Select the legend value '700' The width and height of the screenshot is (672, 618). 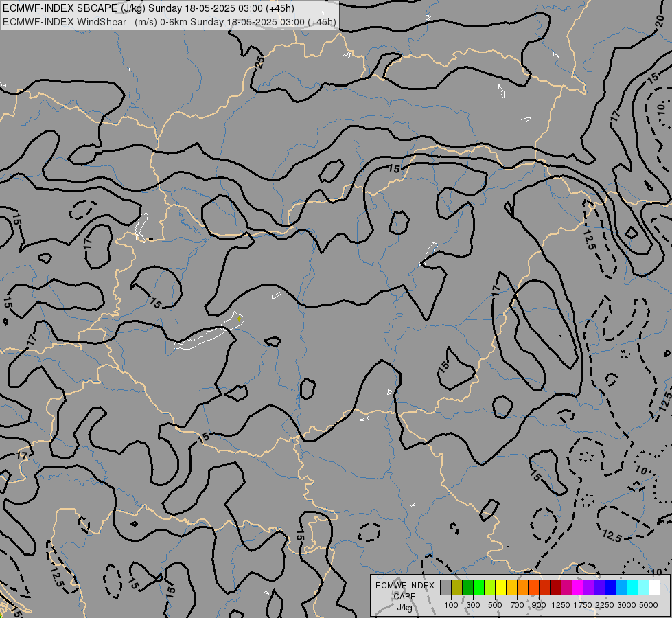(518, 605)
